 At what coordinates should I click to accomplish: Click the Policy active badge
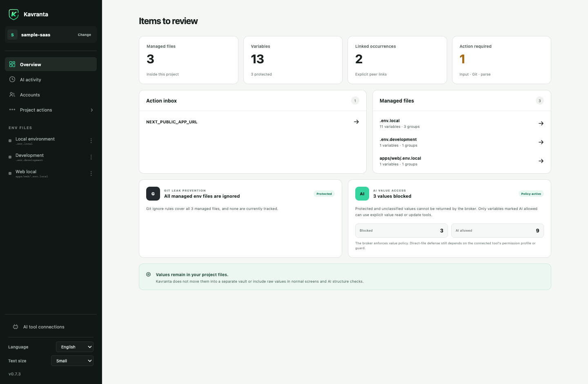[x=531, y=194]
